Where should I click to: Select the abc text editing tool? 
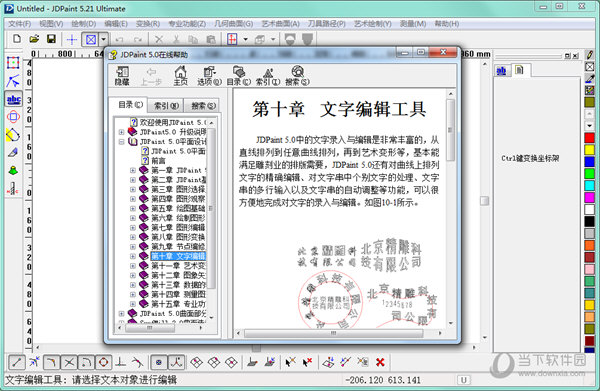pyautogui.click(x=14, y=99)
